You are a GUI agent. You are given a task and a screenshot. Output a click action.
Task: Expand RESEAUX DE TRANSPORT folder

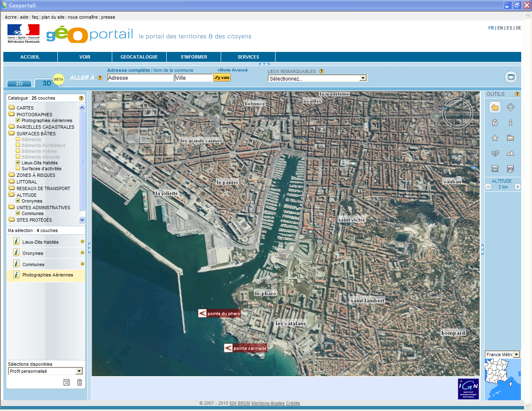(12, 188)
